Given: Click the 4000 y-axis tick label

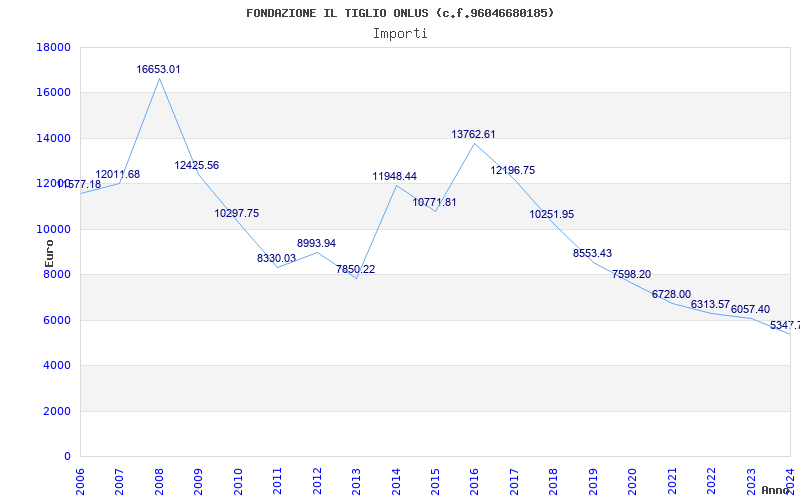Looking at the screenshot, I should (57, 366).
